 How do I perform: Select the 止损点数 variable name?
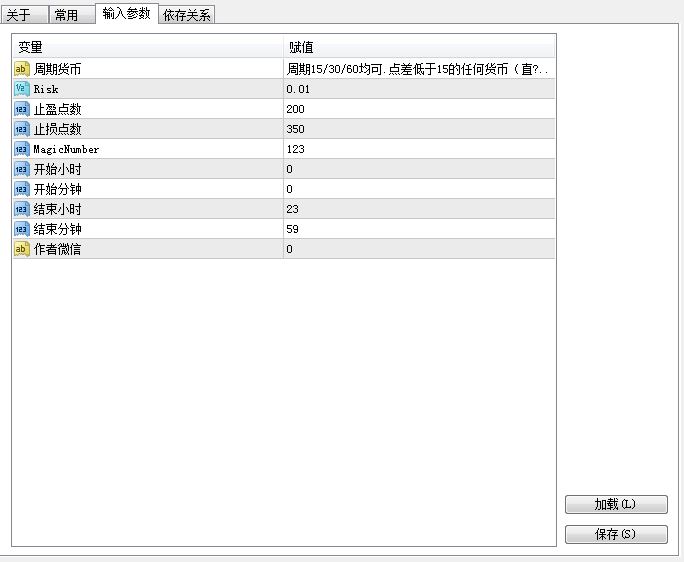click(x=57, y=129)
